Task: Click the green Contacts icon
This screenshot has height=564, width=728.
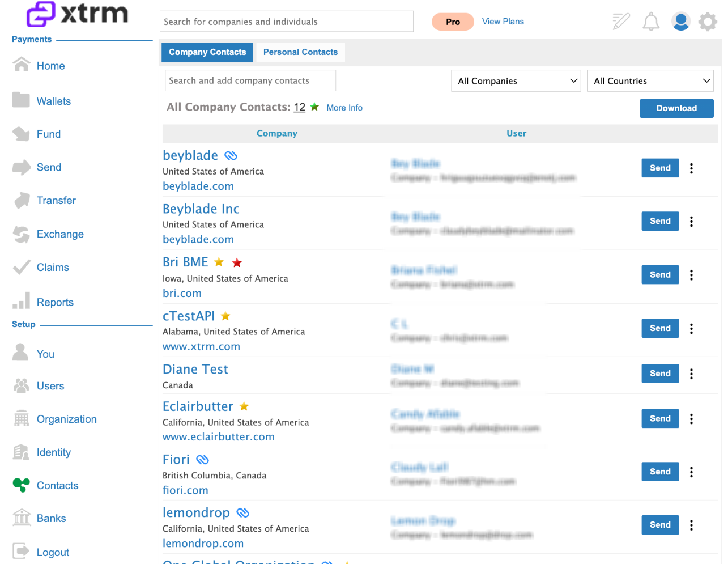Action: [x=22, y=485]
